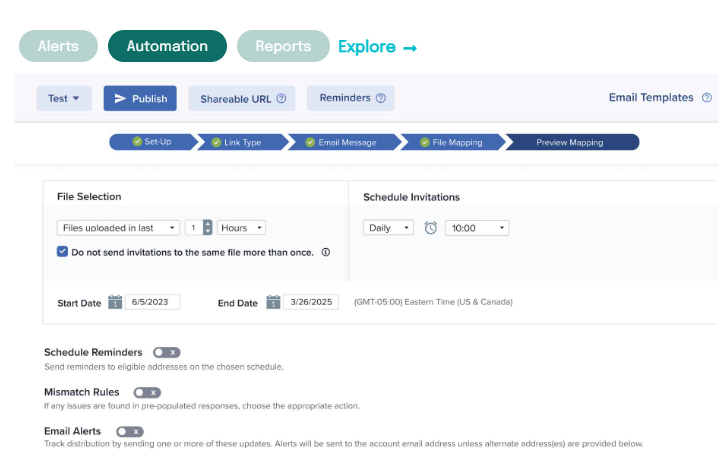Switch on the Email Alerts toggle
The height and width of the screenshot is (470, 725).
[x=130, y=432]
